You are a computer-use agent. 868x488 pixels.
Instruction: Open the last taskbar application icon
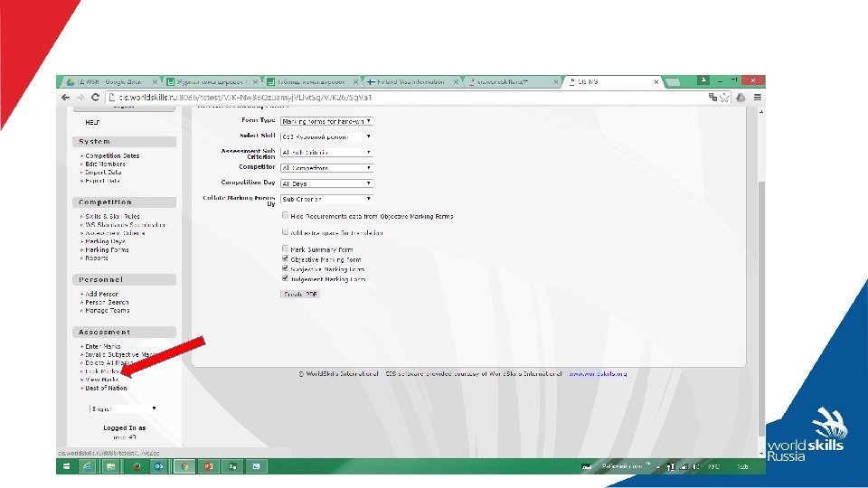[x=256, y=466]
